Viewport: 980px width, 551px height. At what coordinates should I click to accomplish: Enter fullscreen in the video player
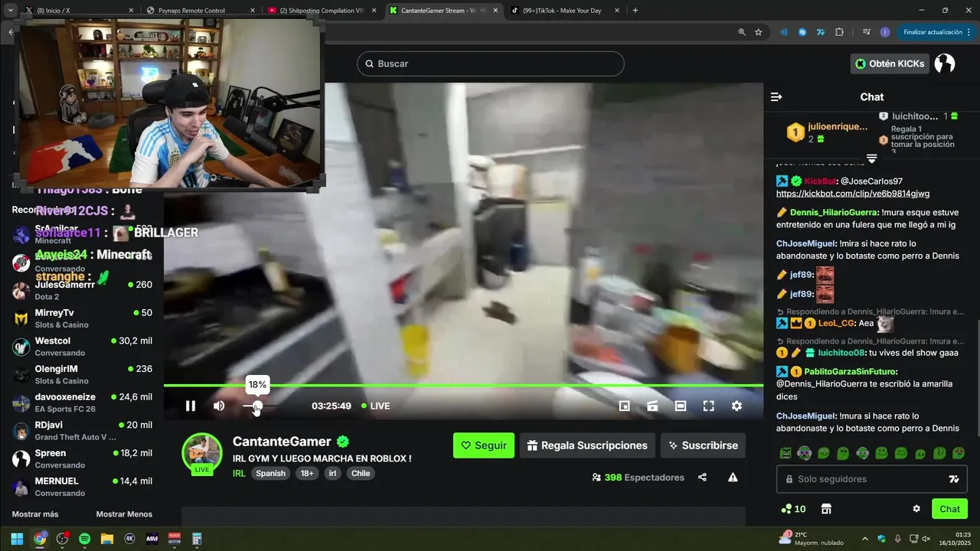point(708,406)
